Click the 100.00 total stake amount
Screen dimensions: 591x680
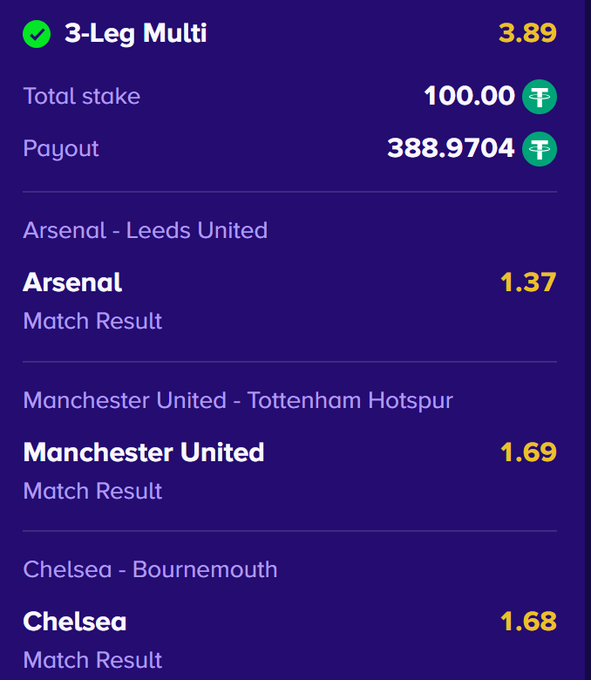coord(469,96)
